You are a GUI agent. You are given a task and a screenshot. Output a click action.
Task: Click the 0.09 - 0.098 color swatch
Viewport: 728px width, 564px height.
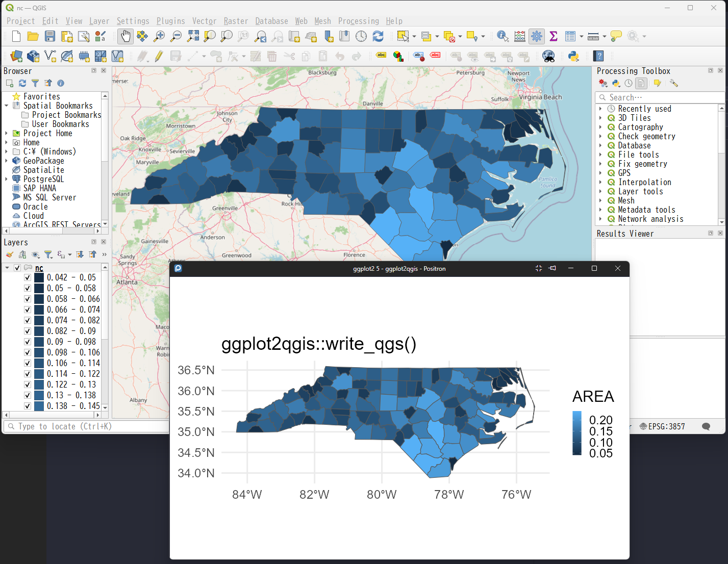click(39, 342)
